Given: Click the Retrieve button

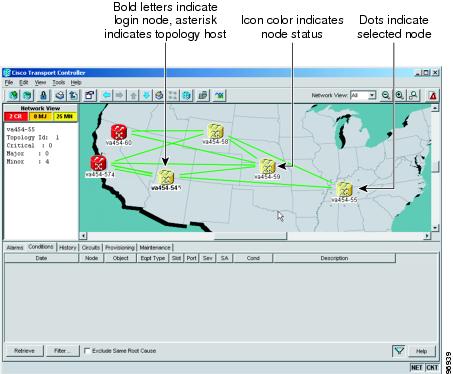Looking at the screenshot, I should [x=24, y=351].
